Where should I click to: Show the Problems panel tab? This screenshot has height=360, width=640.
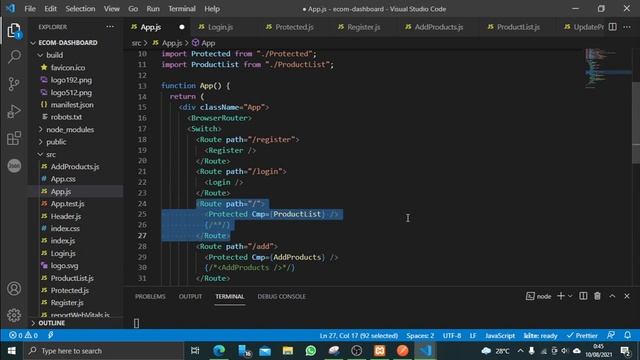point(150,296)
